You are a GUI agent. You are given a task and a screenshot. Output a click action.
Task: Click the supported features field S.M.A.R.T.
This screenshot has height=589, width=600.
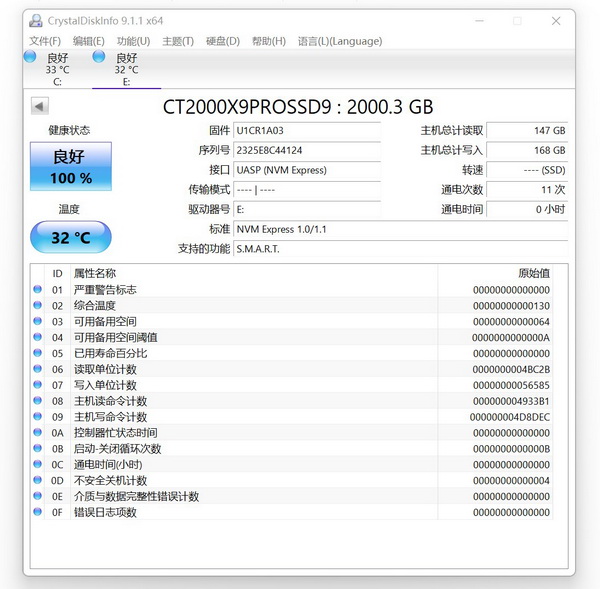click(401, 249)
